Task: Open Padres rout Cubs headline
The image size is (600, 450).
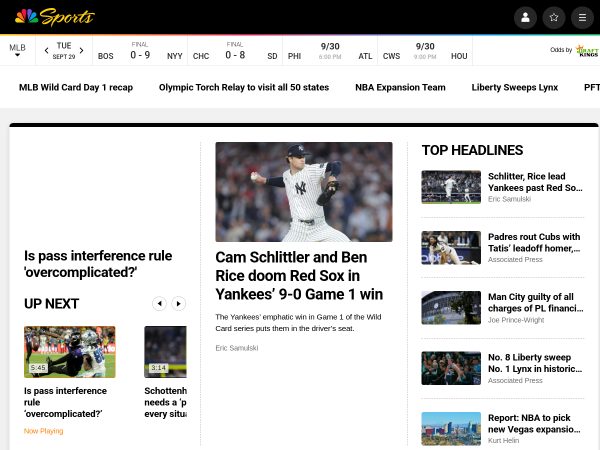Action: 534,243
